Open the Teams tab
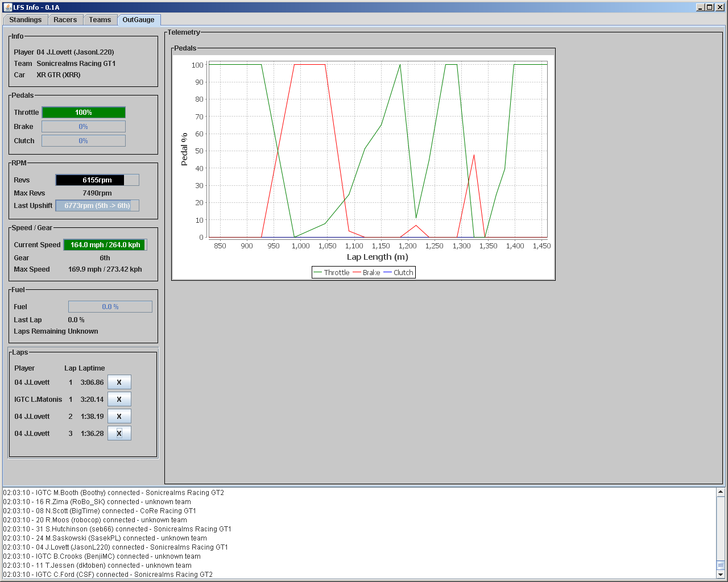 (x=100, y=20)
